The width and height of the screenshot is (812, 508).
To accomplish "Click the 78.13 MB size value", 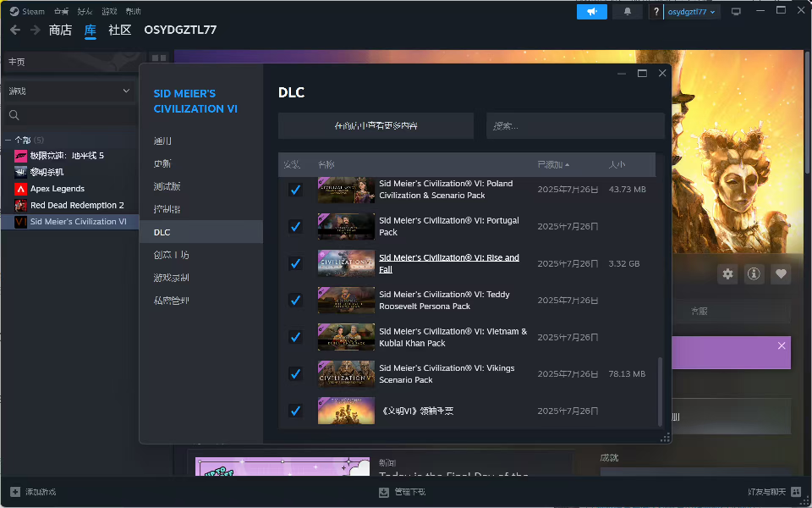I will click(x=627, y=373).
